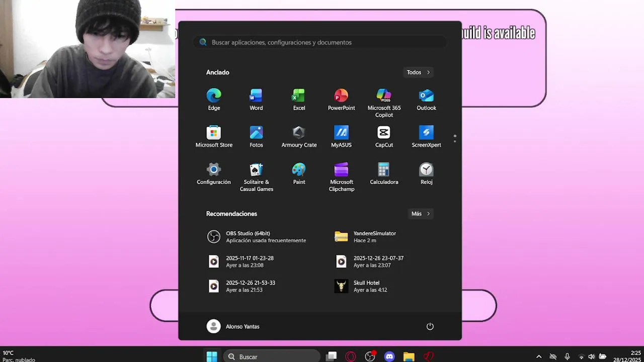
Task: Launch Paint
Action: pos(299,174)
